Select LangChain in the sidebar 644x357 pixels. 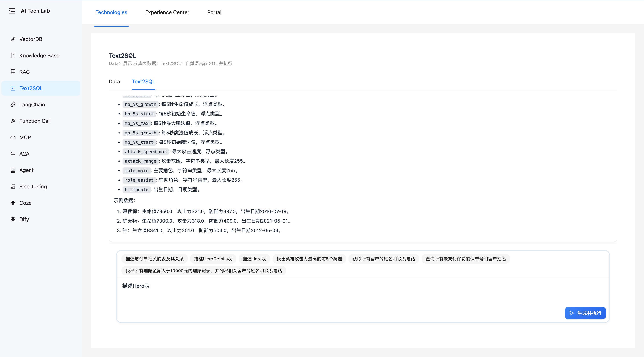[41, 105]
